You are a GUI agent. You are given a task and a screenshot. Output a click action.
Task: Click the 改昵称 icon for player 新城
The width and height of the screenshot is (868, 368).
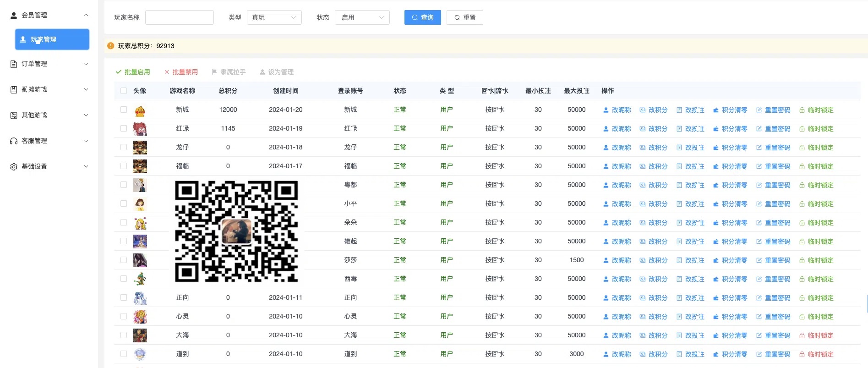(x=606, y=110)
